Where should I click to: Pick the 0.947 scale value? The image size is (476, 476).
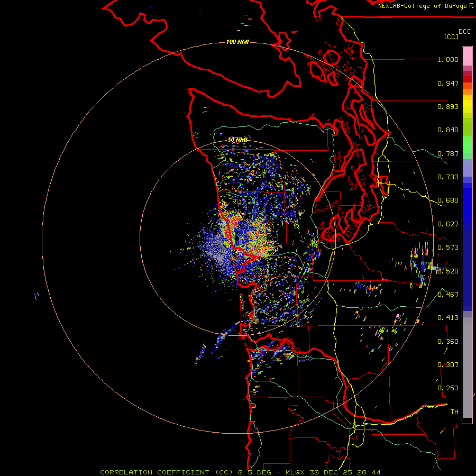coord(448,83)
